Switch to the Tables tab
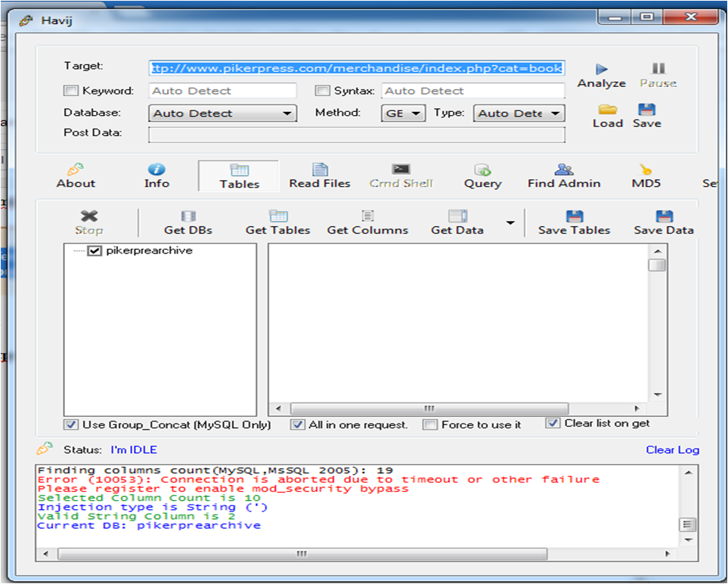The width and height of the screenshot is (728, 584). pos(239,176)
